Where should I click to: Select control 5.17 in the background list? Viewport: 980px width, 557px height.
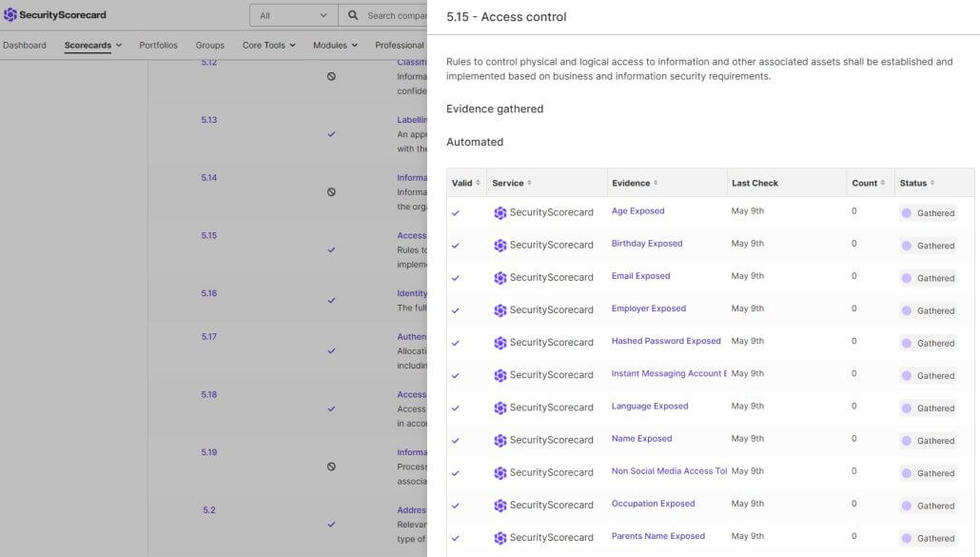coord(209,336)
